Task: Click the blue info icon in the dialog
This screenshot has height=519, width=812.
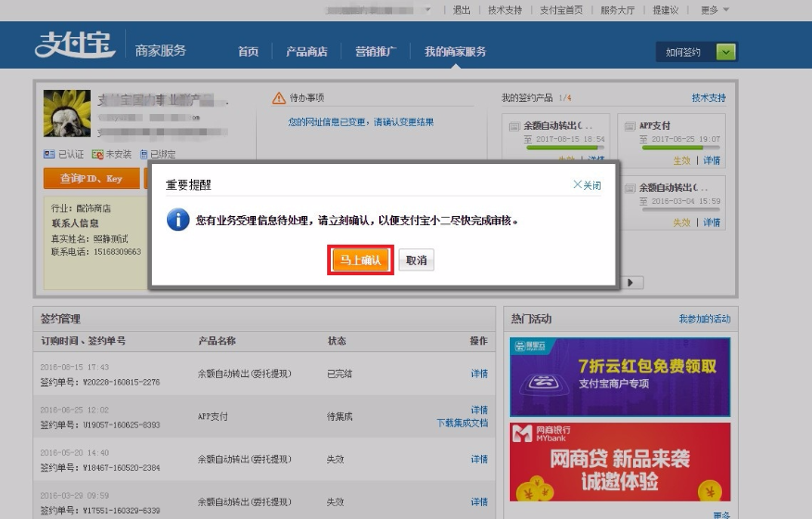Action: [178, 221]
